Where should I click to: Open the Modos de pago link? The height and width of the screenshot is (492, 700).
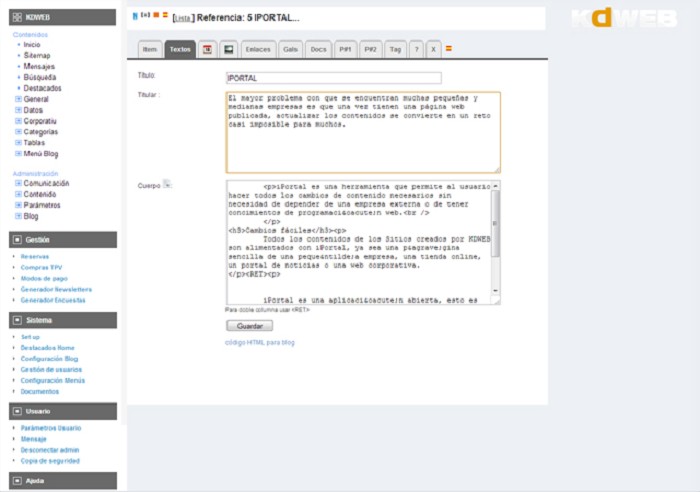point(44,278)
